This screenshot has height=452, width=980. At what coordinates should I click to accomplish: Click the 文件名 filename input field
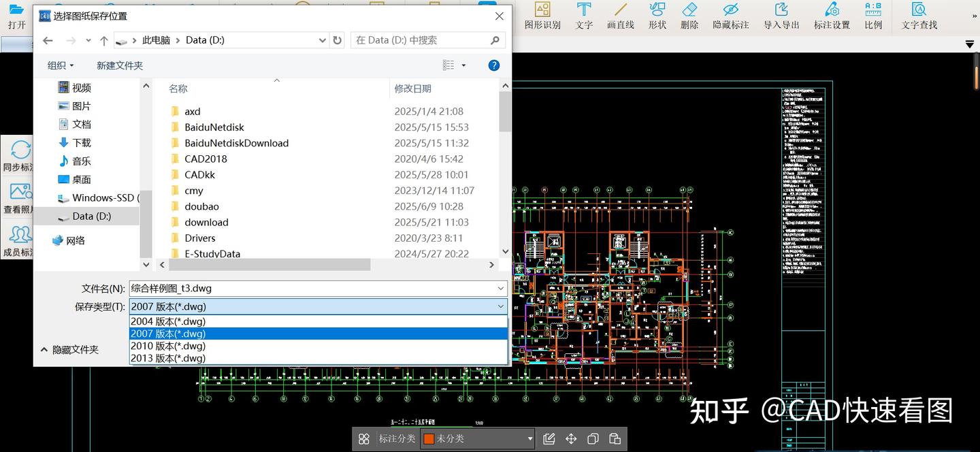312,289
